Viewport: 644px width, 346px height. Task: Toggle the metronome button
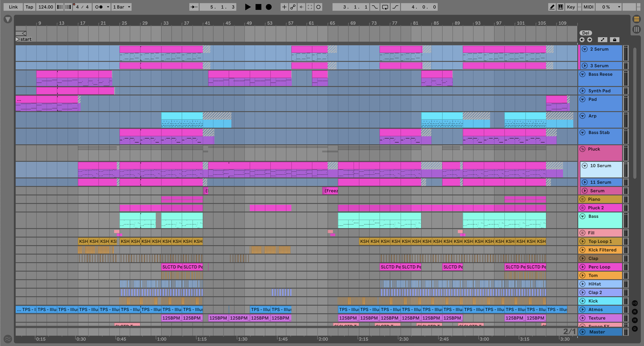pos(99,7)
